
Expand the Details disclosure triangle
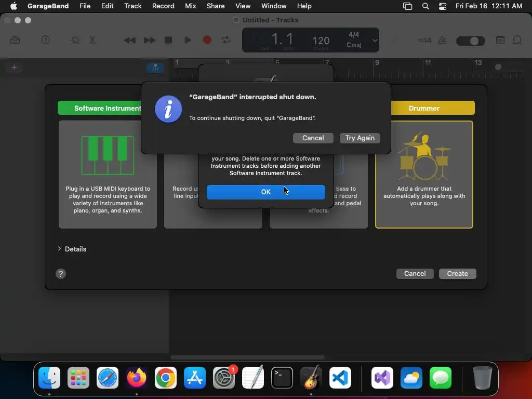coord(59,249)
